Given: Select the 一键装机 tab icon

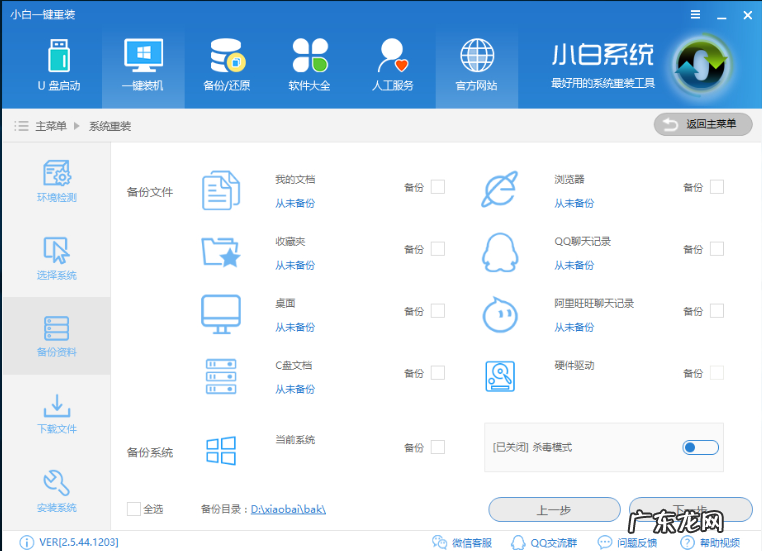Looking at the screenshot, I should [143, 55].
